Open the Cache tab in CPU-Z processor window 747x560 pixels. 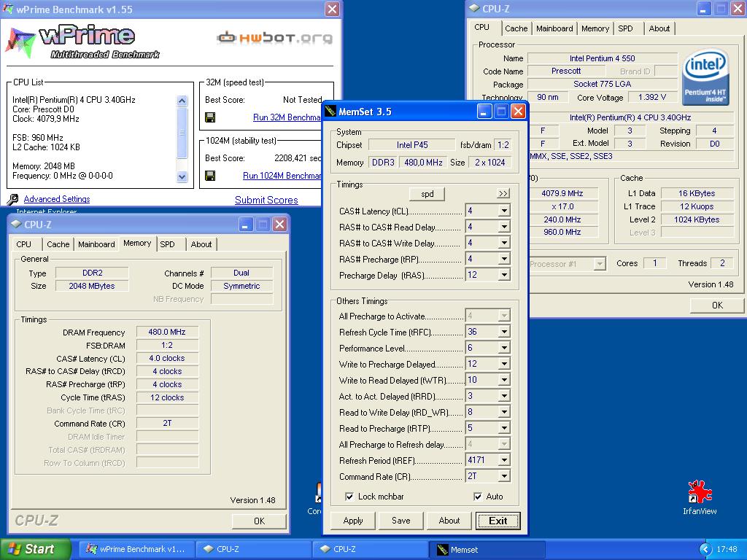pyautogui.click(x=516, y=28)
